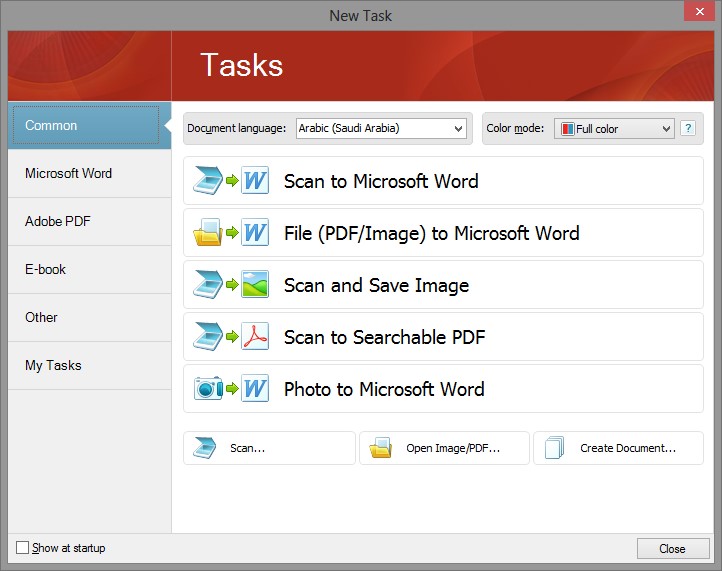The width and height of the screenshot is (722, 571).
Task: Click the folder icon on Open Image/PDF button
Action: click(x=380, y=448)
